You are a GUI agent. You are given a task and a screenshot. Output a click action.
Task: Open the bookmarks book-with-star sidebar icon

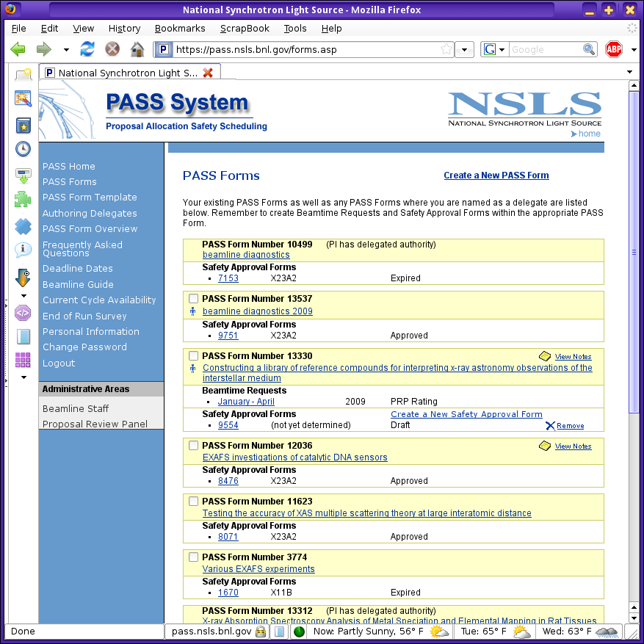23,126
